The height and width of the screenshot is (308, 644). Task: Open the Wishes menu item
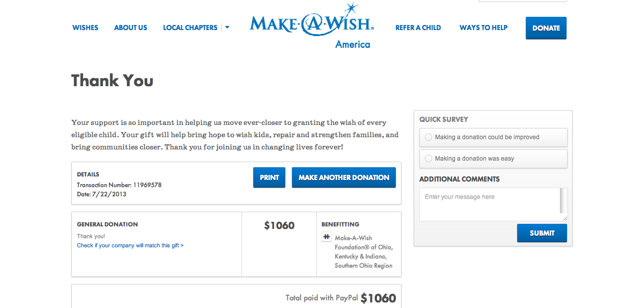click(85, 28)
